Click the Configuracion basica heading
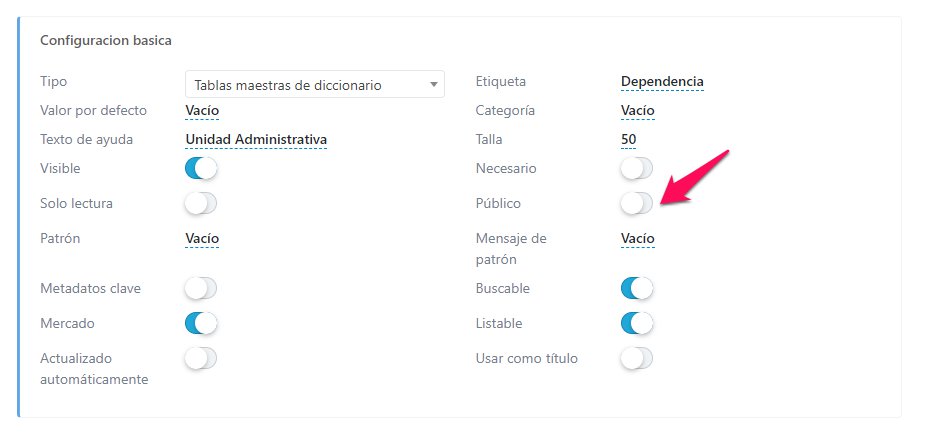This screenshot has height=434, width=926. point(105,41)
